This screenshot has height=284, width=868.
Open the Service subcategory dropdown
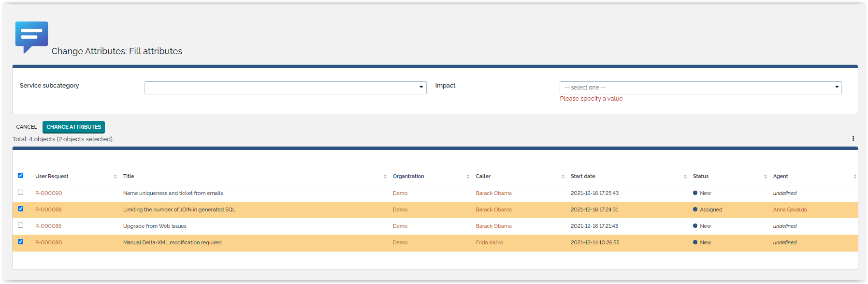tap(285, 88)
